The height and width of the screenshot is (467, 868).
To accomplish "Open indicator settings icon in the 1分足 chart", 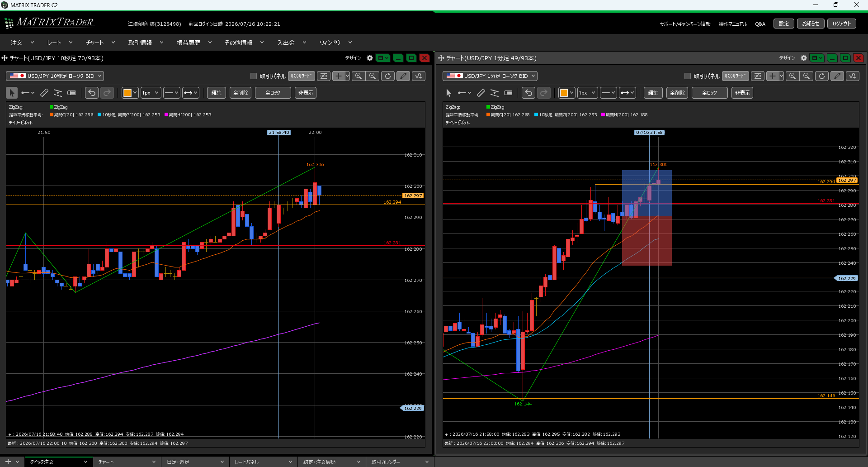I will [853, 76].
